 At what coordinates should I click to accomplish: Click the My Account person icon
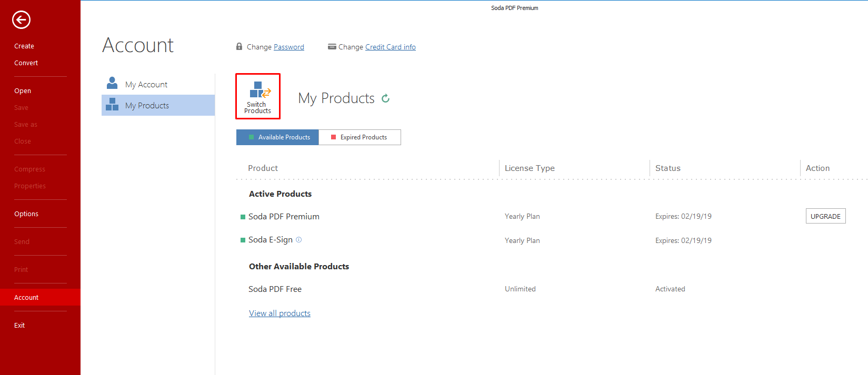[x=112, y=83]
